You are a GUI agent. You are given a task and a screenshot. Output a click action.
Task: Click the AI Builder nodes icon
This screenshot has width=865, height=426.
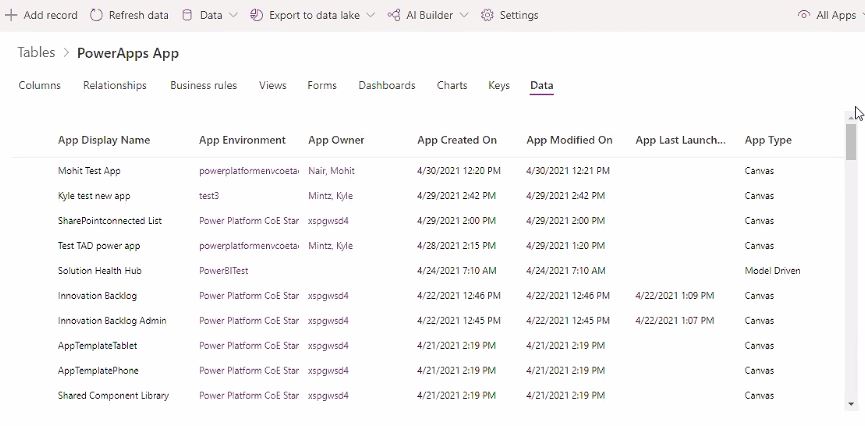(x=393, y=15)
